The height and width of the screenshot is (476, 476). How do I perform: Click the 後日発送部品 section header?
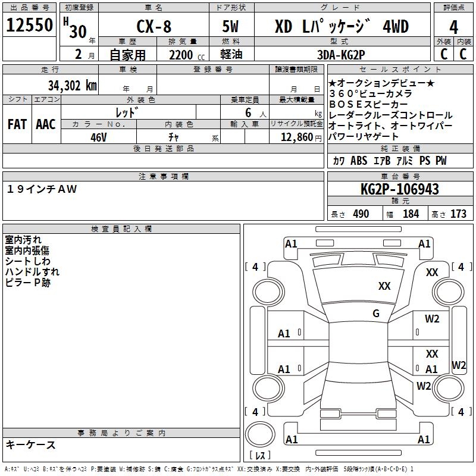click(x=163, y=148)
